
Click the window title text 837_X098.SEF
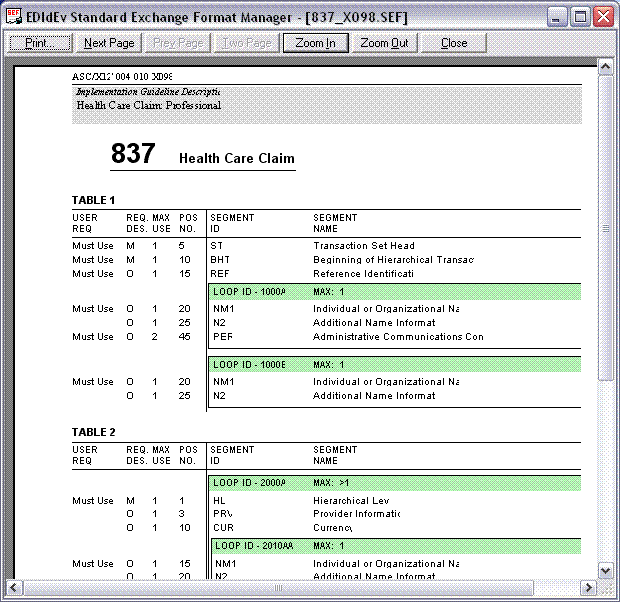coord(357,17)
